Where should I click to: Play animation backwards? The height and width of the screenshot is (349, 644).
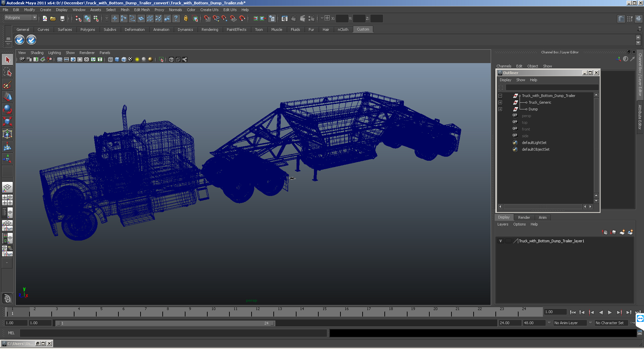coord(600,312)
